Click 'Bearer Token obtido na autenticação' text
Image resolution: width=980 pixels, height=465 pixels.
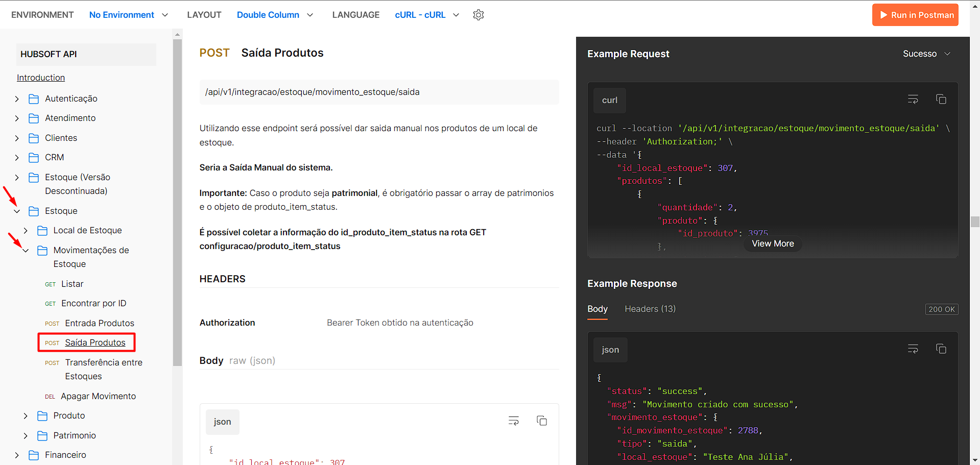[400, 323]
